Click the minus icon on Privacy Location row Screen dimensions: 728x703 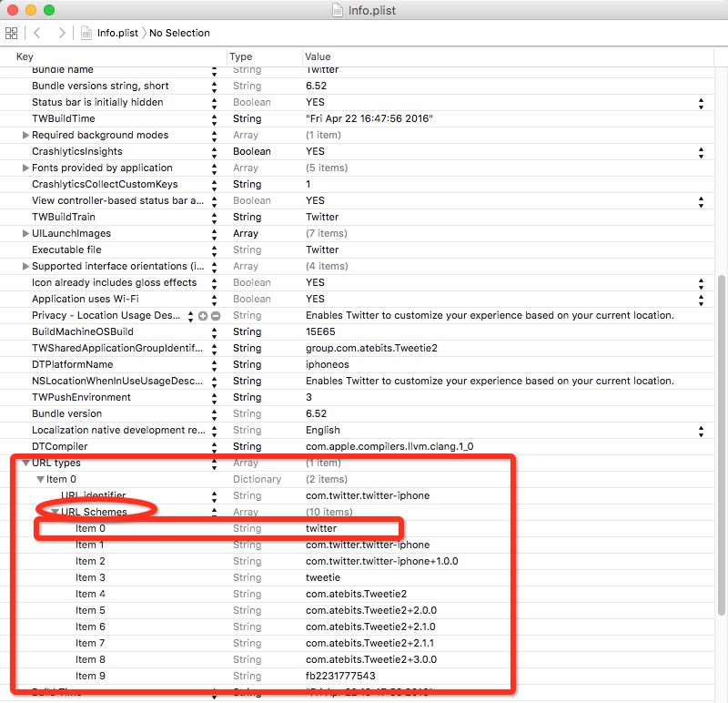(x=216, y=316)
